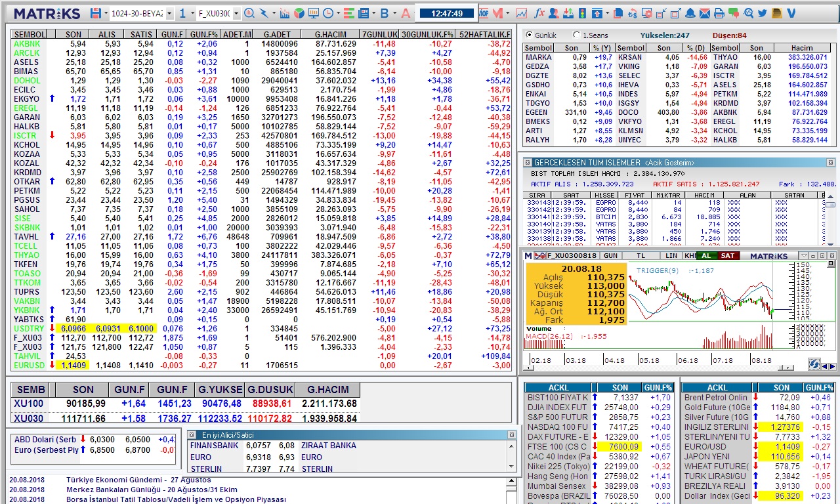Click the red SAT sell button
Viewport: 840px width, 504px height.
(728, 255)
